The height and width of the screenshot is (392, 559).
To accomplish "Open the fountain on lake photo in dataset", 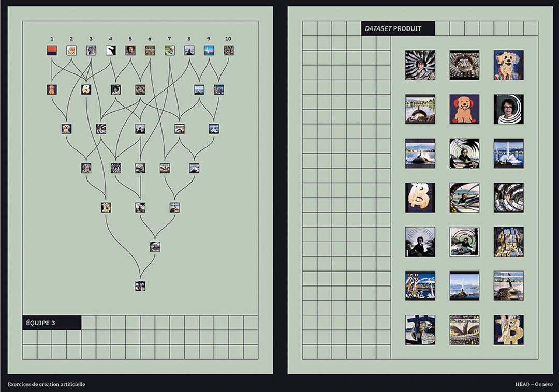I will [x=464, y=286].
